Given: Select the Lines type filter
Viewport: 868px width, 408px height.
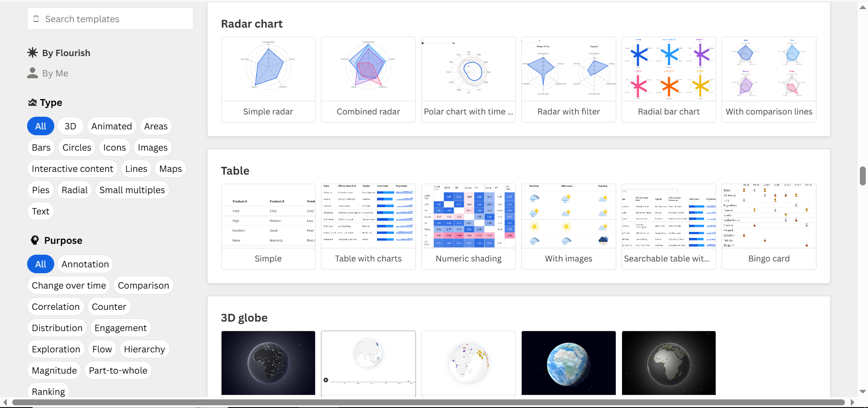Looking at the screenshot, I should coord(136,169).
